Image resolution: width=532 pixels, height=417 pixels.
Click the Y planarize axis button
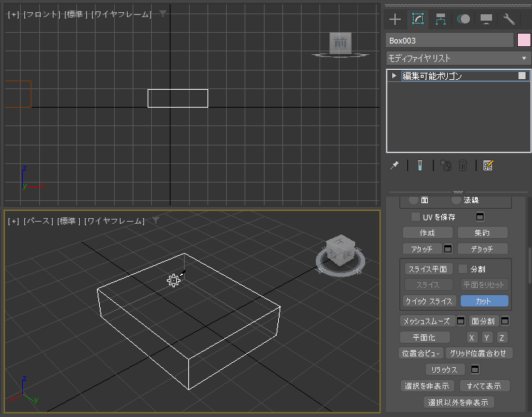[487, 338]
